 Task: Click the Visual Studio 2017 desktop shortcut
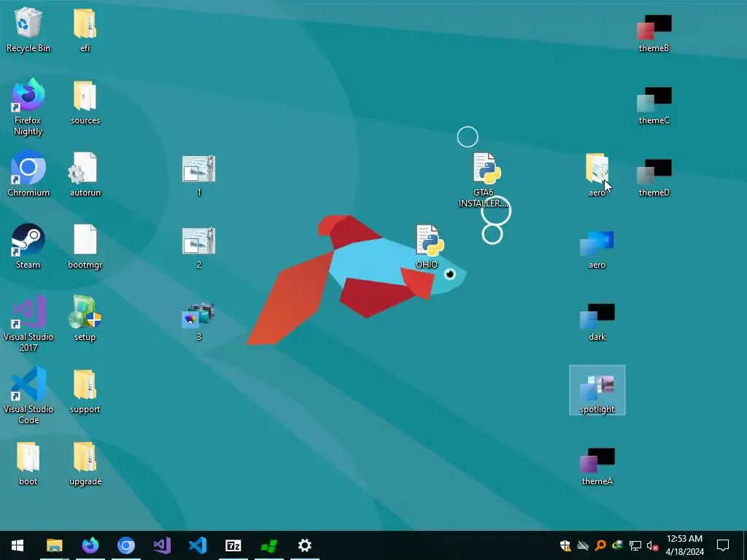click(x=28, y=324)
